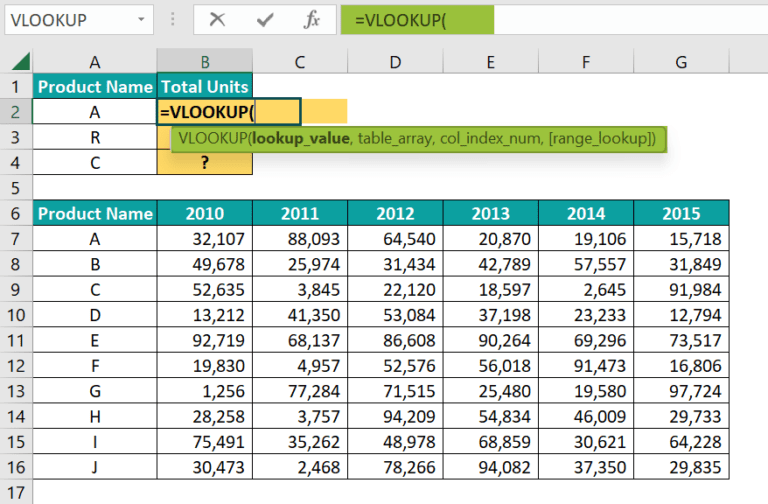Image resolution: width=768 pixels, height=504 pixels.
Task: Select column B header
Action: [205, 62]
